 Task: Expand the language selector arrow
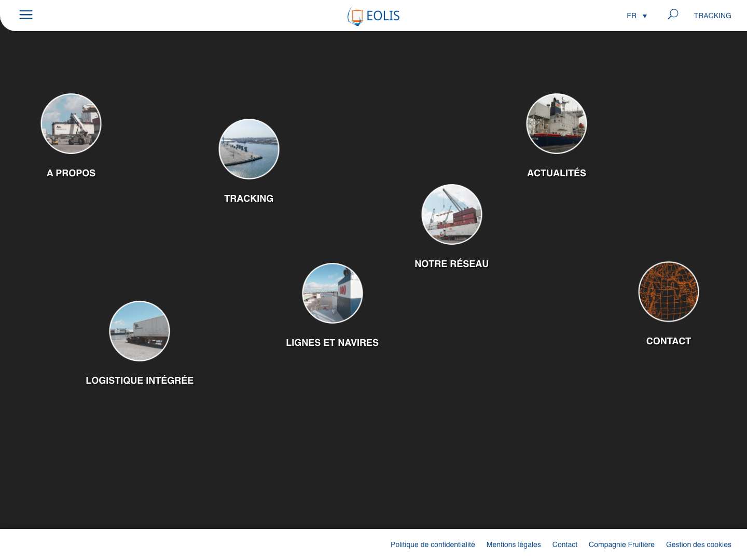tap(644, 16)
